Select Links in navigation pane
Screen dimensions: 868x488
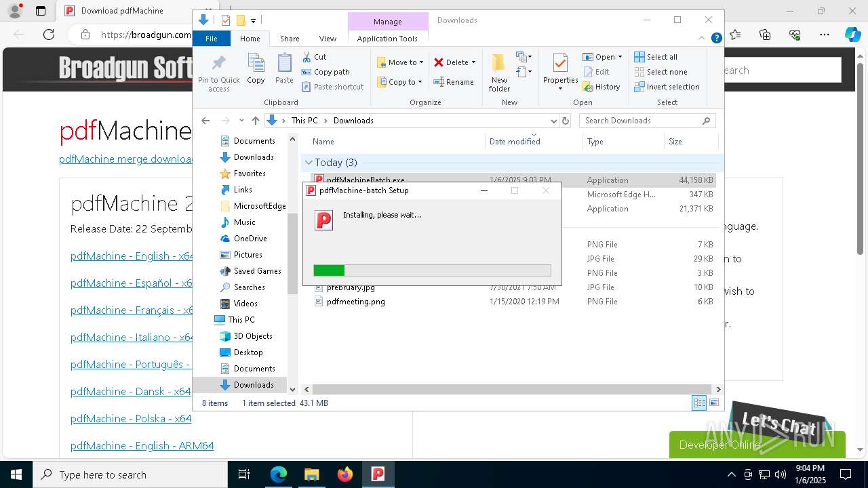coord(242,190)
